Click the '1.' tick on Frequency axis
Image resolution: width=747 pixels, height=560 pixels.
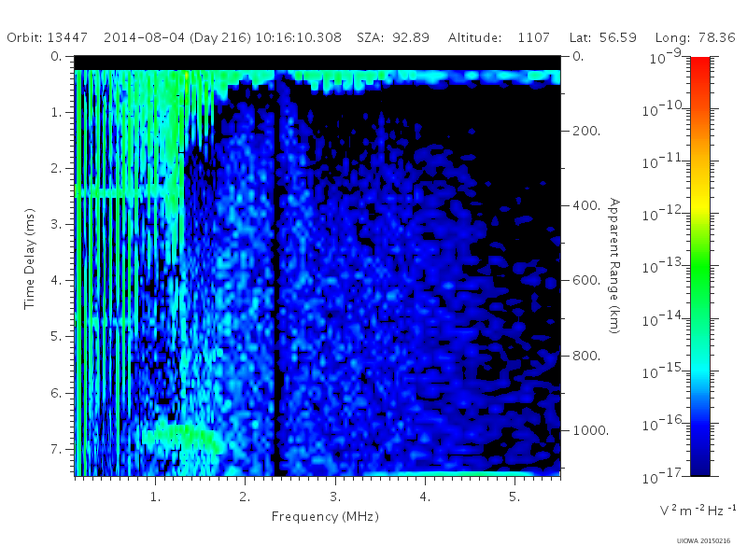click(x=155, y=497)
